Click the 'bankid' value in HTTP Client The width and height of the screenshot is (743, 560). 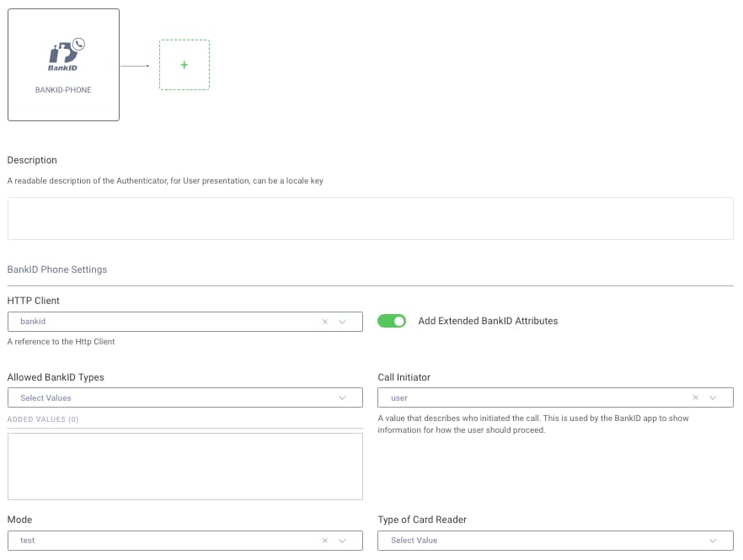(x=33, y=322)
